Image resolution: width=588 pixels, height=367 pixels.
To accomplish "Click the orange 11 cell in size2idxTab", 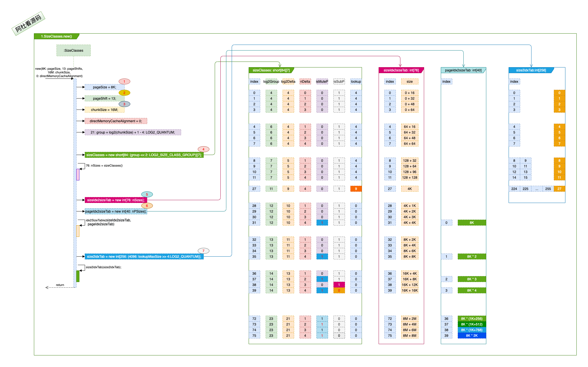I will click(559, 178).
